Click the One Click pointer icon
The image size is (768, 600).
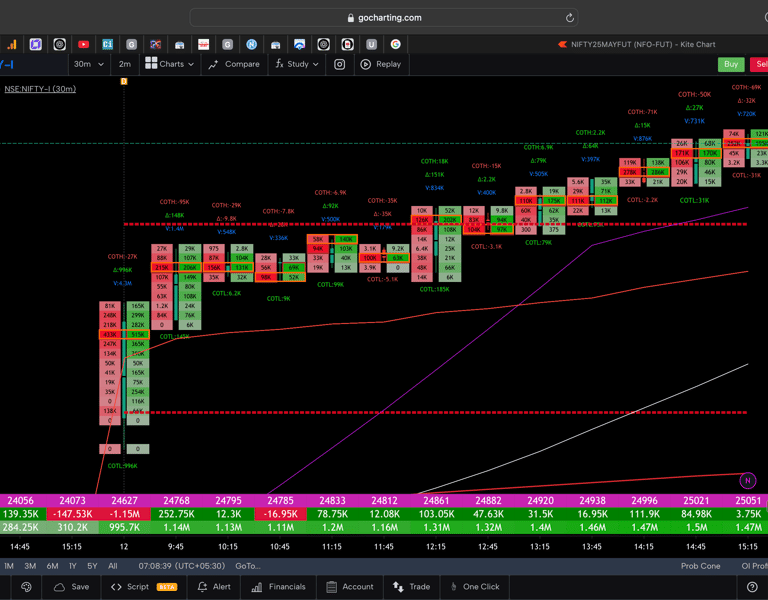click(x=454, y=587)
